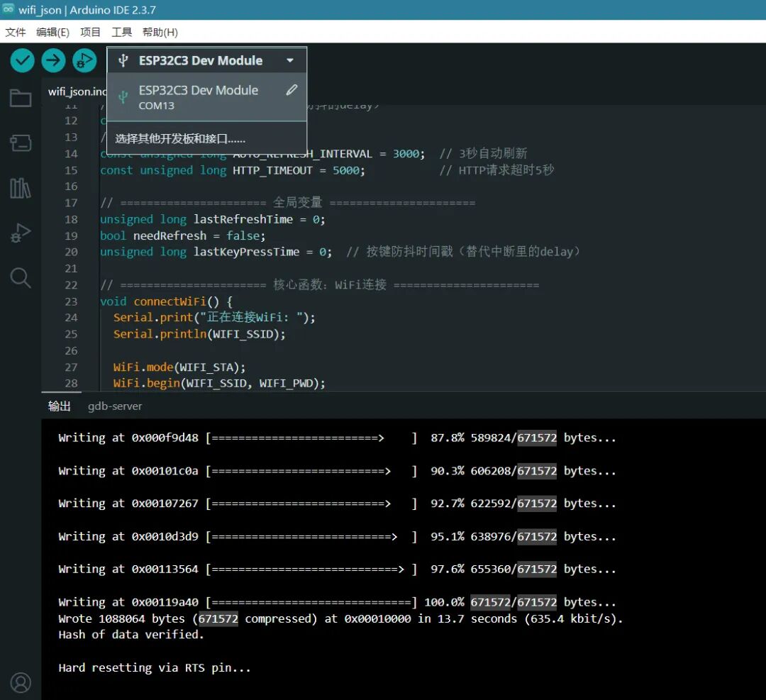
Task: Collapse the board selector dropdown
Action: pos(289,60)
